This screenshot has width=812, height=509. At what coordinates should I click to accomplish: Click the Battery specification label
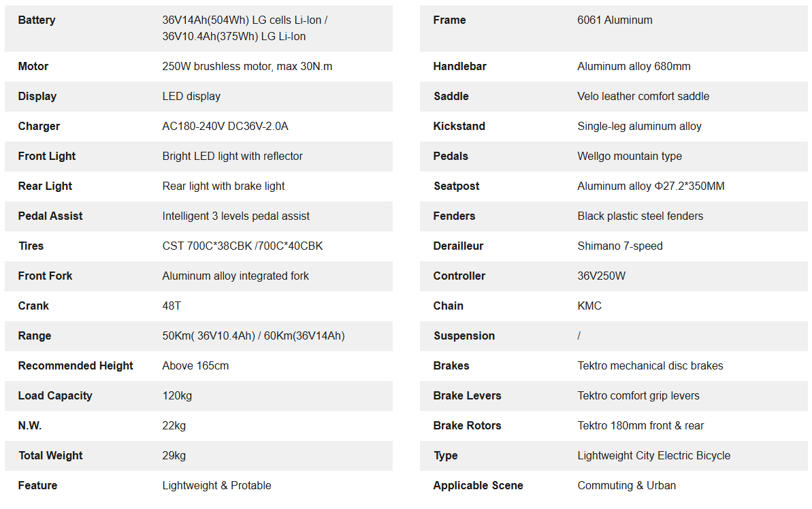click(37, 20)
